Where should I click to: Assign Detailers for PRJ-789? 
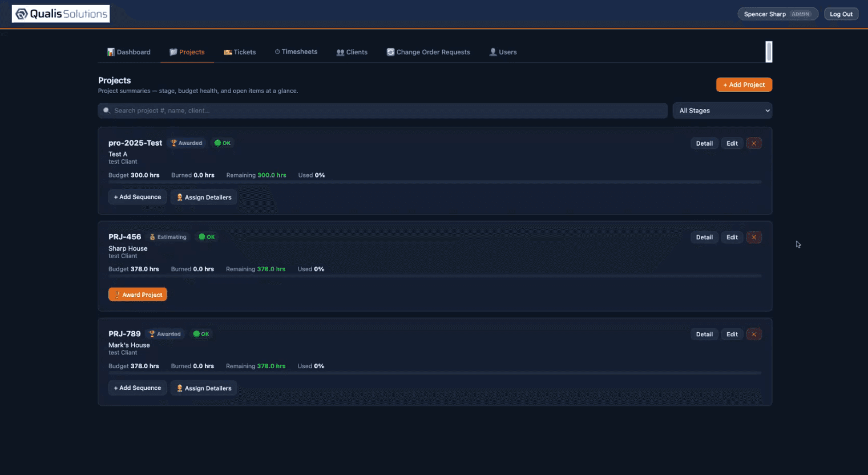coord(204,388)
